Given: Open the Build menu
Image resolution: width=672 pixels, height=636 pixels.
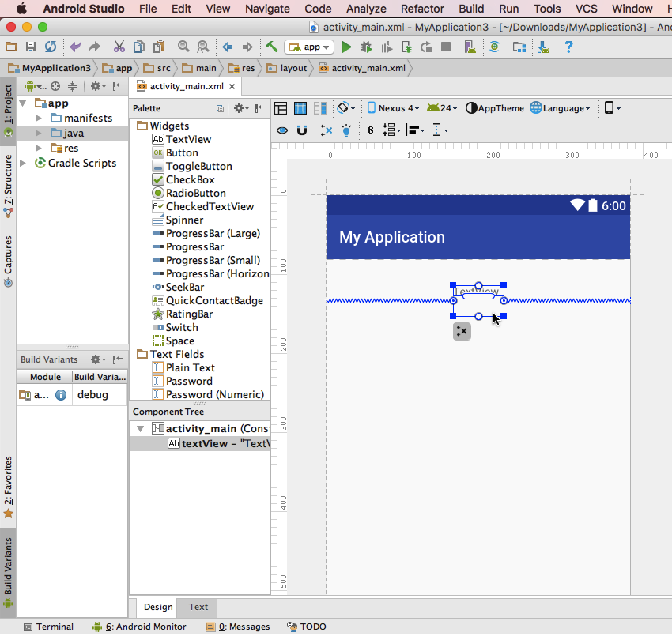Looking at the screenshot, I should tap(471, 9).
